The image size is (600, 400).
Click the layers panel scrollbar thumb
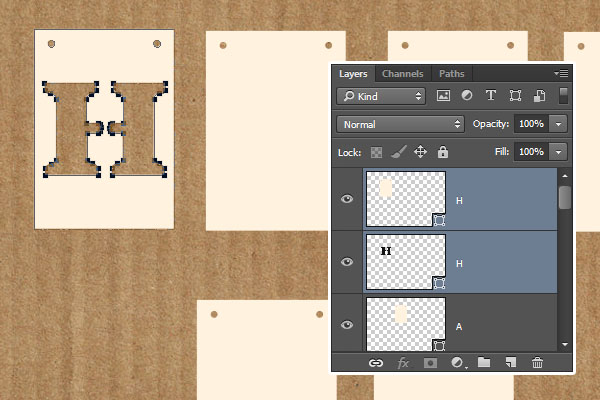point(565,197)
